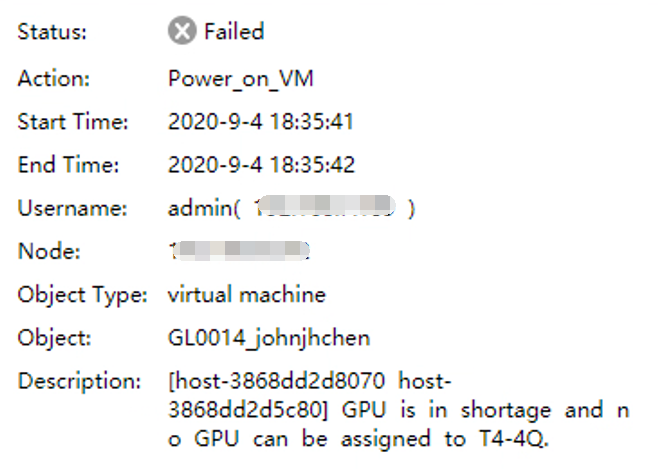The image size is (658, 469).
Task: Click the End Time label
Action: click(x=68, y=165)
